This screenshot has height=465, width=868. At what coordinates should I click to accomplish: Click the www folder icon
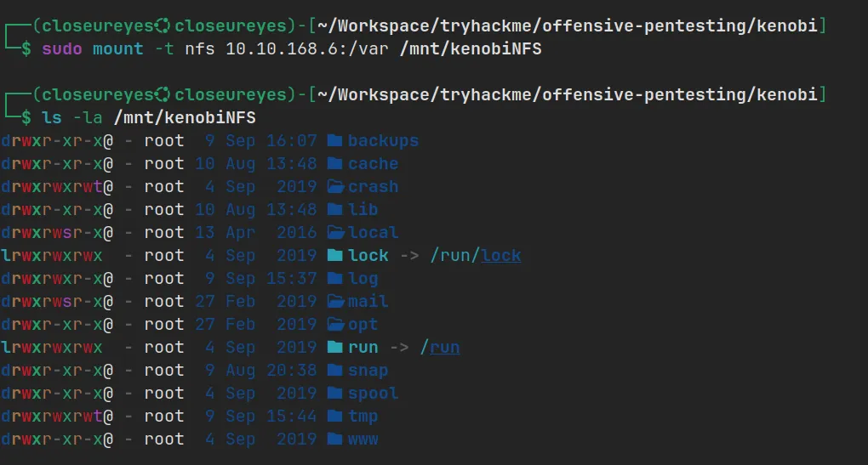(334, 439)
